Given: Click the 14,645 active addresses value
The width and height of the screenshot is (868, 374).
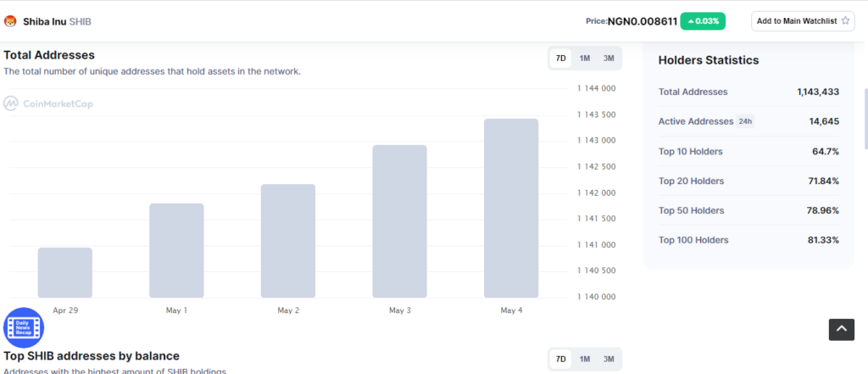Looking at the screenshot, I should pyautogui.click(x=824, y=121).
